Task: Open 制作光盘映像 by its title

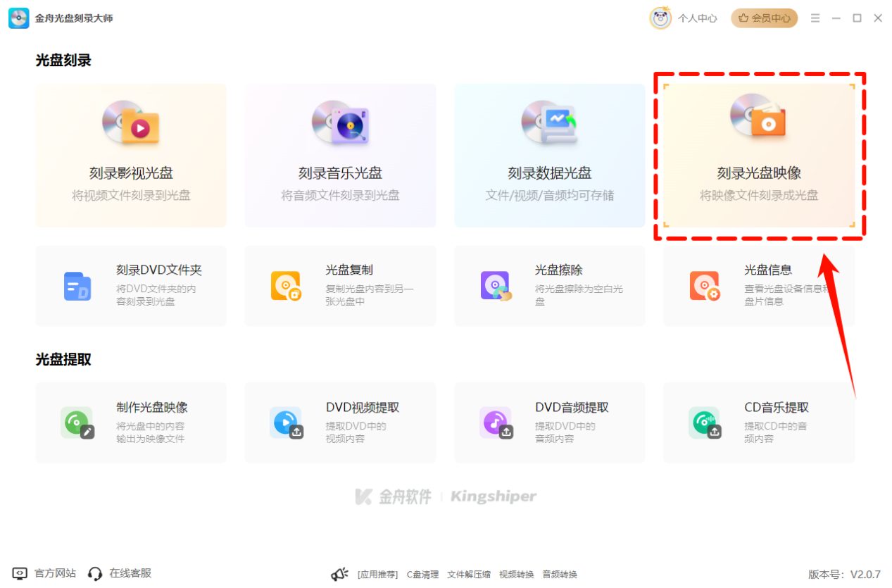Action: pyautogui.click(x=152, y=407)
